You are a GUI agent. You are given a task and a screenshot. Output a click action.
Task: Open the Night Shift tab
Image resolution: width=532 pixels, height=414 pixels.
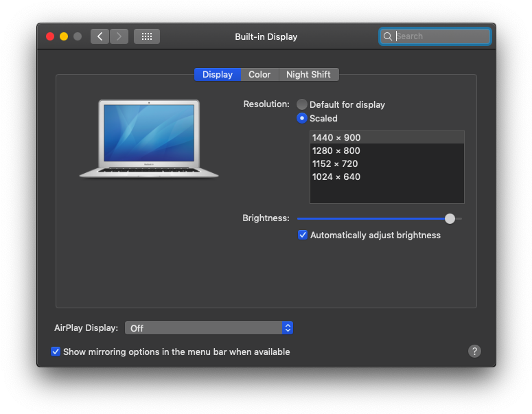(x=308, y=74)
